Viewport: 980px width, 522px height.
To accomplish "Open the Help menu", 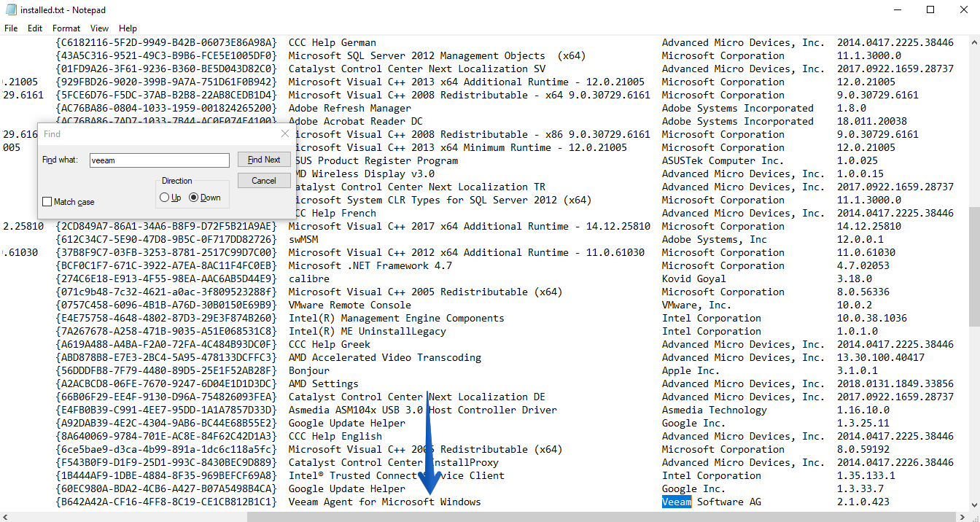I will pyautogui.click(x=128, y=28).
